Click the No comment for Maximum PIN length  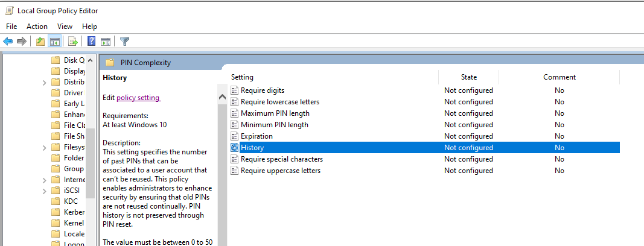coord(560,113)
